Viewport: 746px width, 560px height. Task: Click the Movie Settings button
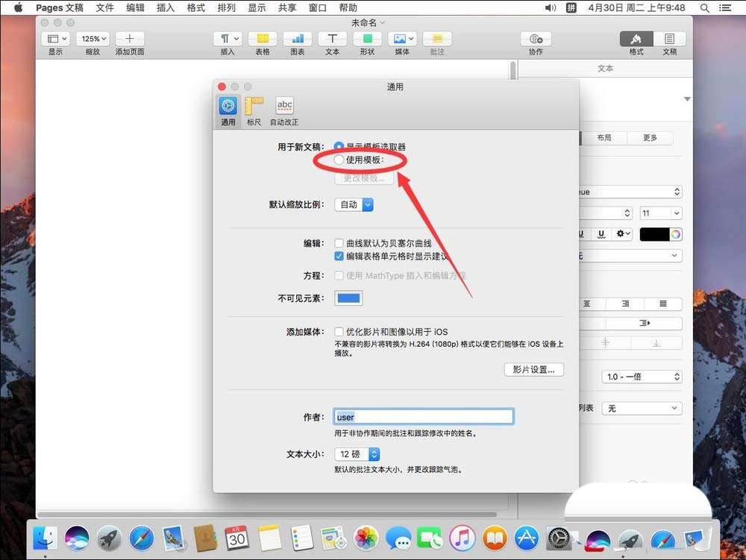point(533,369)
